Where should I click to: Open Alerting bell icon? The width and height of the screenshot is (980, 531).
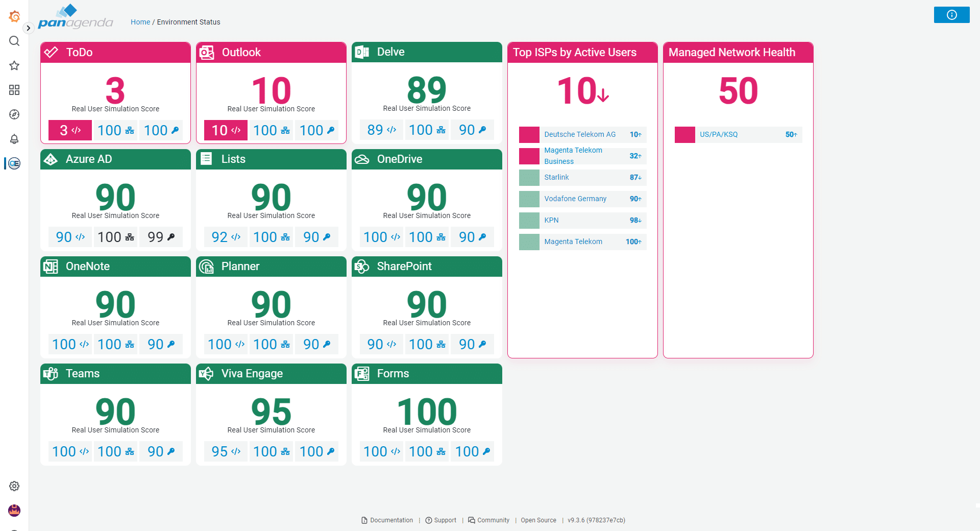(x=14, y=139)
